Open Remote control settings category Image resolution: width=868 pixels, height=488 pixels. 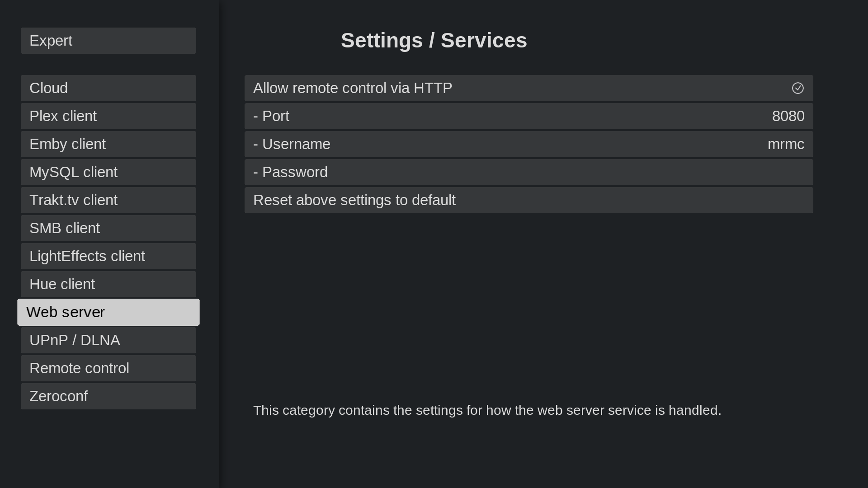pos(108,368)
